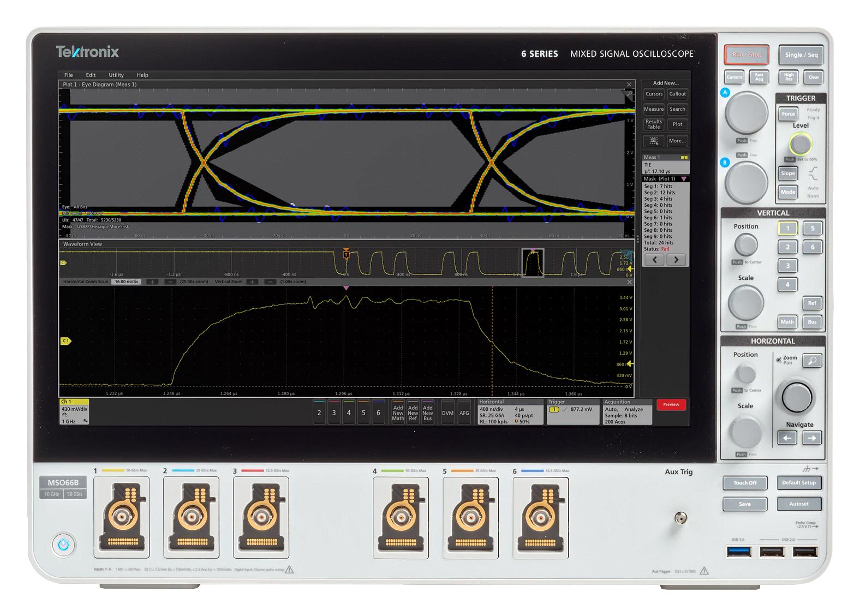The height and width of the screenshot is (616, 860).
Task: Open the Acquisition settings badge
Action: pyautogui.click(x=627, y=412)
